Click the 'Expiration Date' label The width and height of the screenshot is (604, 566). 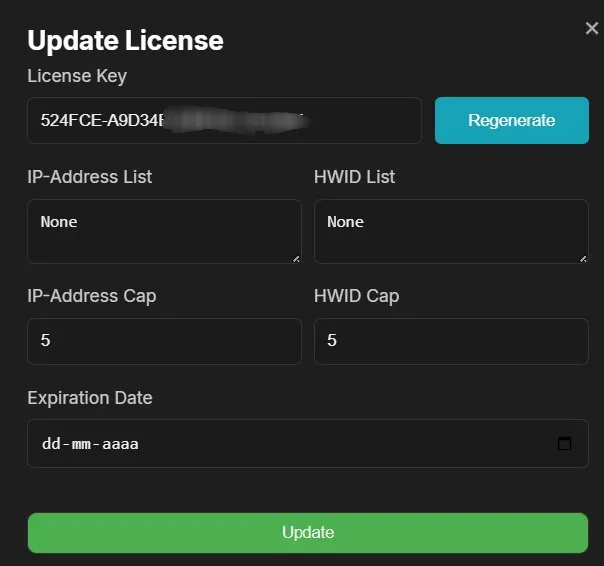(x=90, y=398)
